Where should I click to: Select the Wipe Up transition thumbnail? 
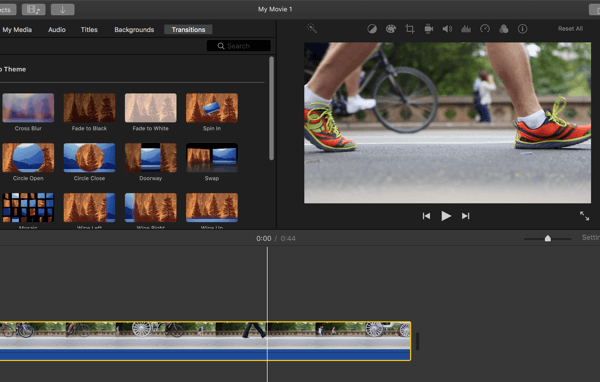[x=212, y=207]
